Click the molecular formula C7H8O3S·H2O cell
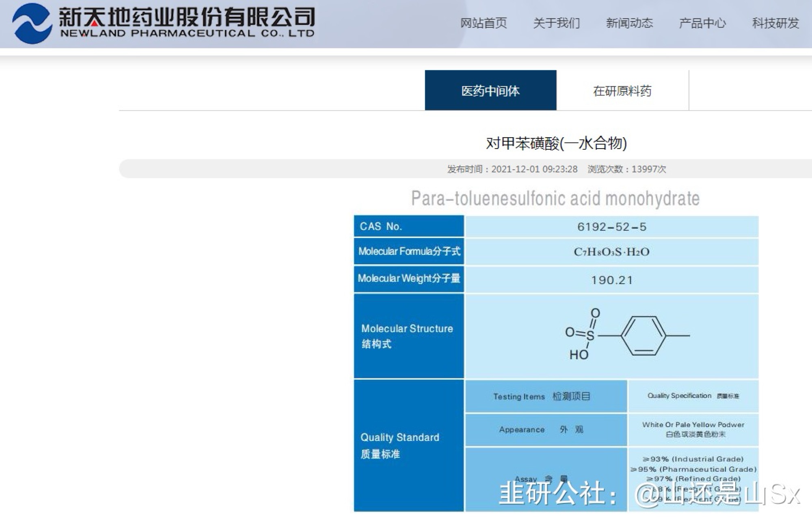The image size is (812, 520). tap(611, 252)
